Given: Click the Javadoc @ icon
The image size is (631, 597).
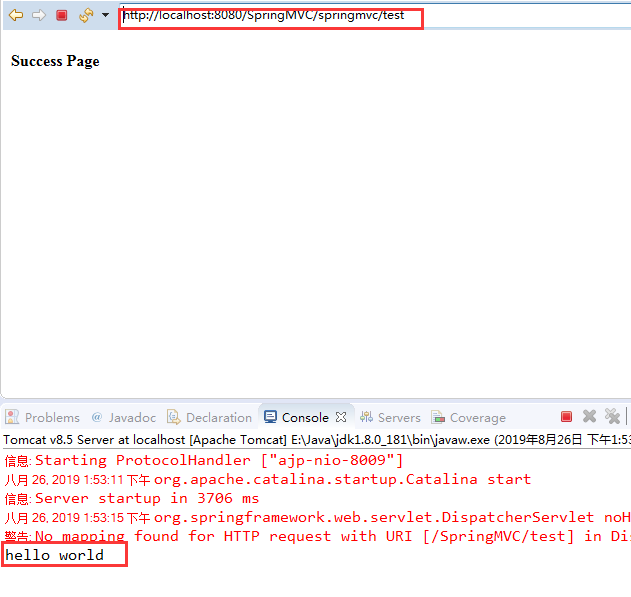Looking at the screenshot, I should (97, 417).
